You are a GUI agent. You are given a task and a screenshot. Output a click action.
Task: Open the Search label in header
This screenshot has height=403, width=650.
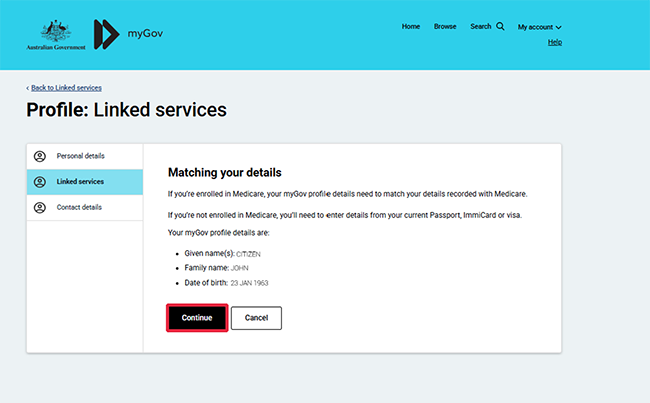[481, 27]
